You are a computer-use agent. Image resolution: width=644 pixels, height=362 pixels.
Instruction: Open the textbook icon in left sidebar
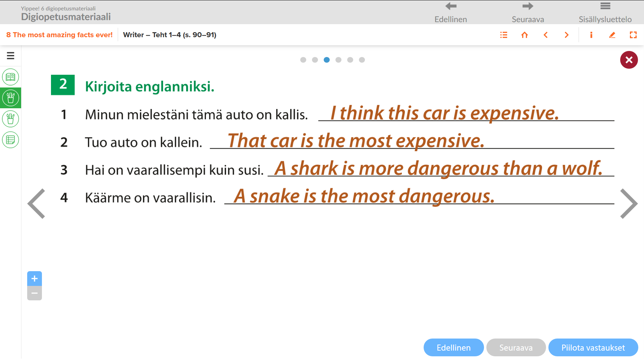pos(10,77)
